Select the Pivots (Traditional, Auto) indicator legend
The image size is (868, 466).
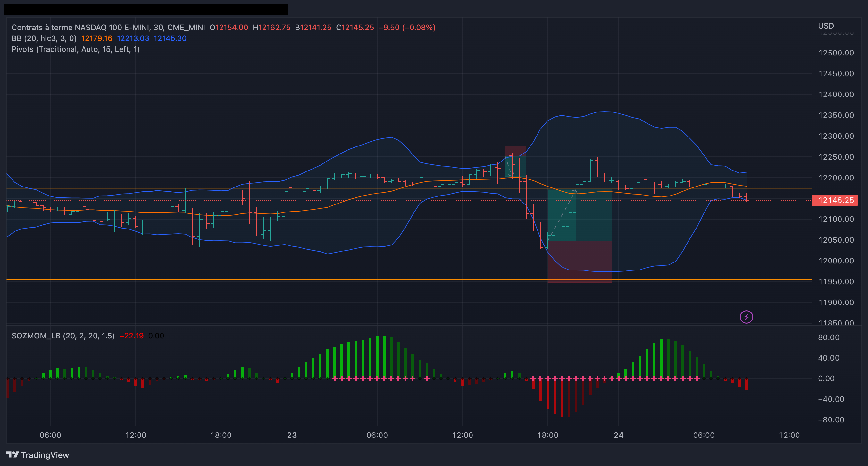pos(75,49)
